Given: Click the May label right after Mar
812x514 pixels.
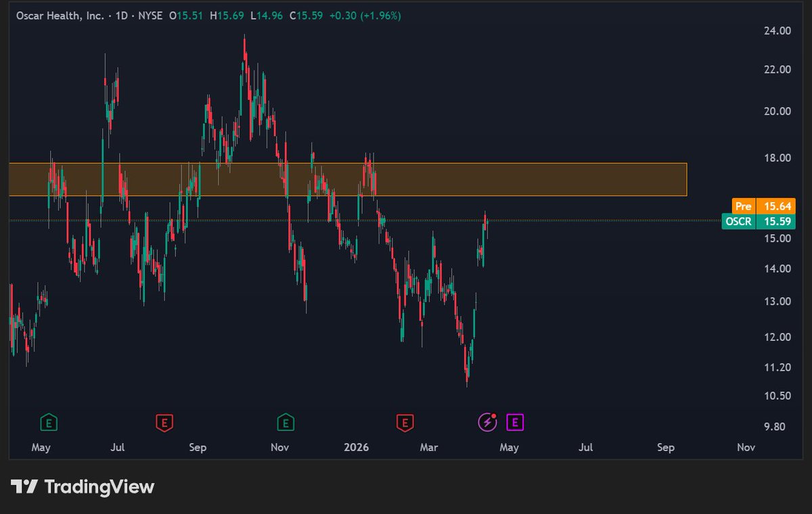Looking at the screenshot, I should click(x=510, y=447).
